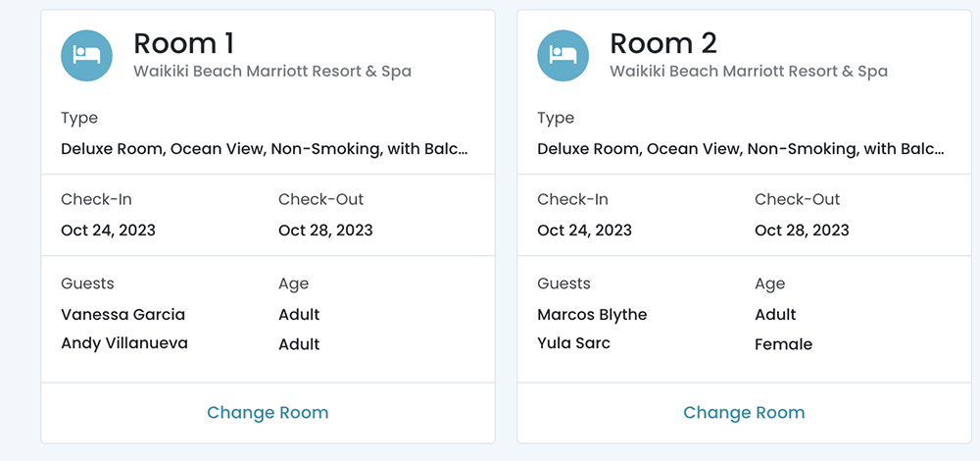Click the Adult label next to Marcos Blythe
The width and height of the screenshot is (980, 461).
coord(775,315)
